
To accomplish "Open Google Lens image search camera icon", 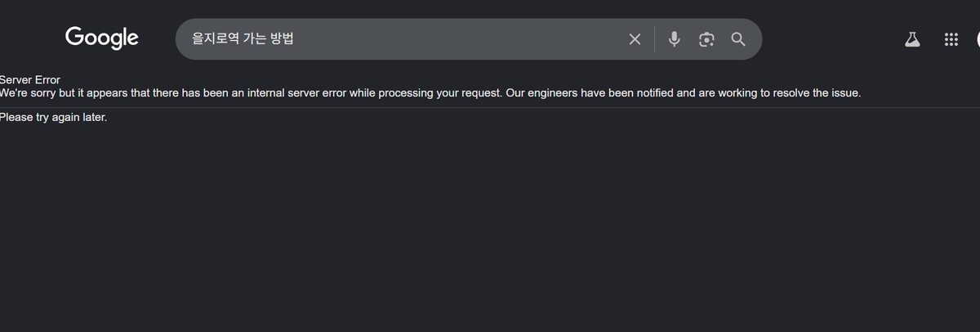I will (x=706, y=39).
